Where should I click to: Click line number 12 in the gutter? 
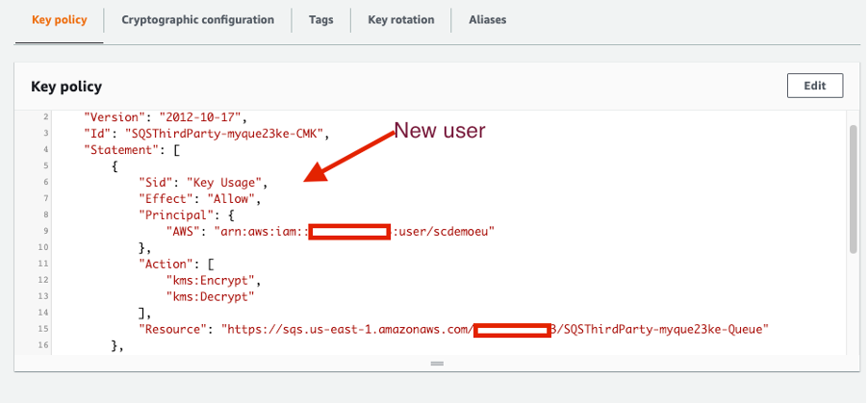tap(44, 280)
